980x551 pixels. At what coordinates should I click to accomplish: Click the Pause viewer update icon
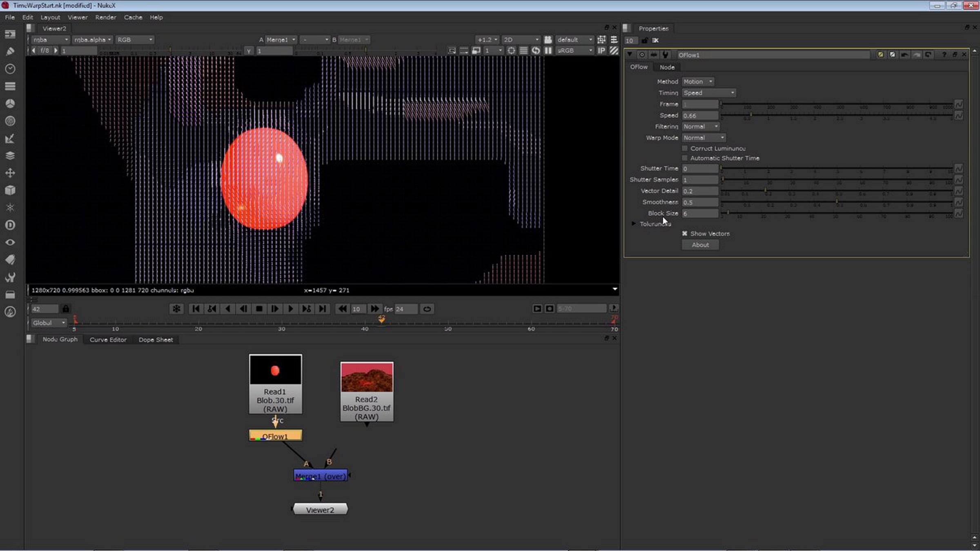pyautogui.click(x=548, y=51)
